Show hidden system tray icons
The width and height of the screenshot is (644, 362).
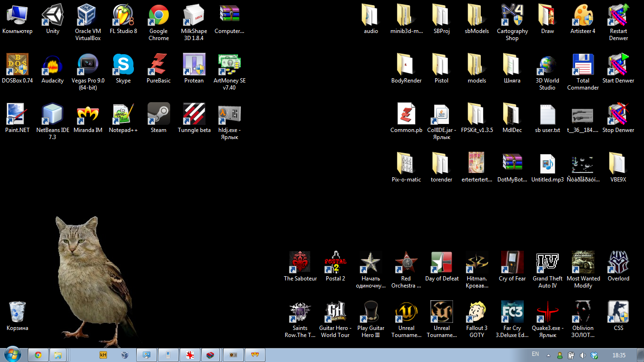[548, 355]
